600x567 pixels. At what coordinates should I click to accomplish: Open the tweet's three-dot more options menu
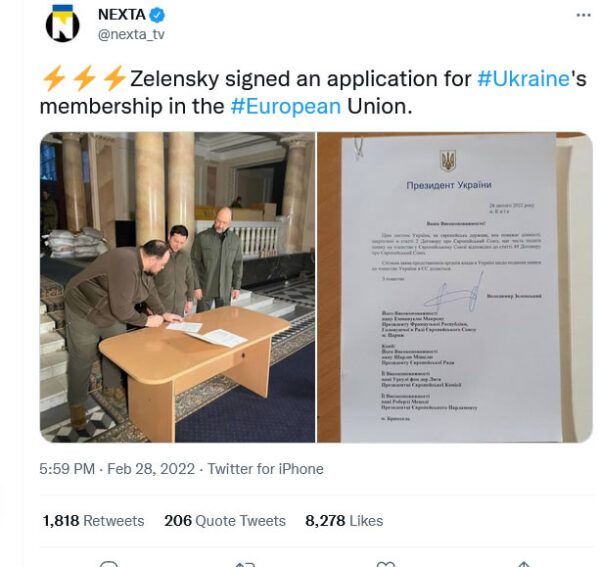(583, 15)
